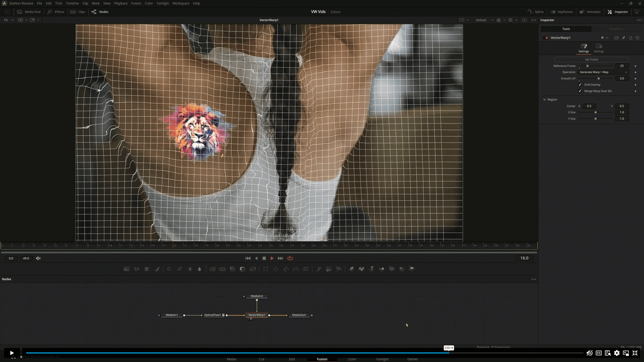The image size is (644, 362).
Task: Switch to the Color page
Action: [x=352, y=359]
